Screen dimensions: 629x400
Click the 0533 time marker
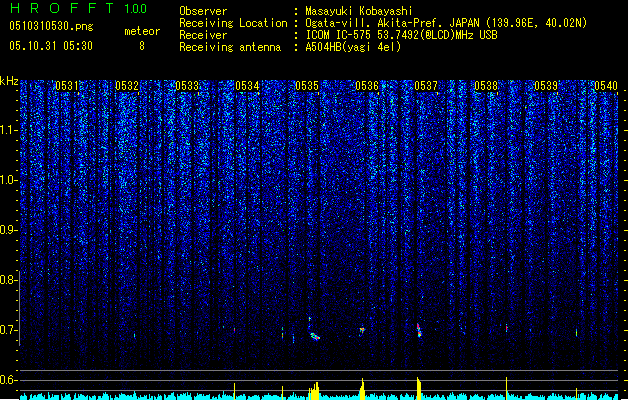pos(187,86)
